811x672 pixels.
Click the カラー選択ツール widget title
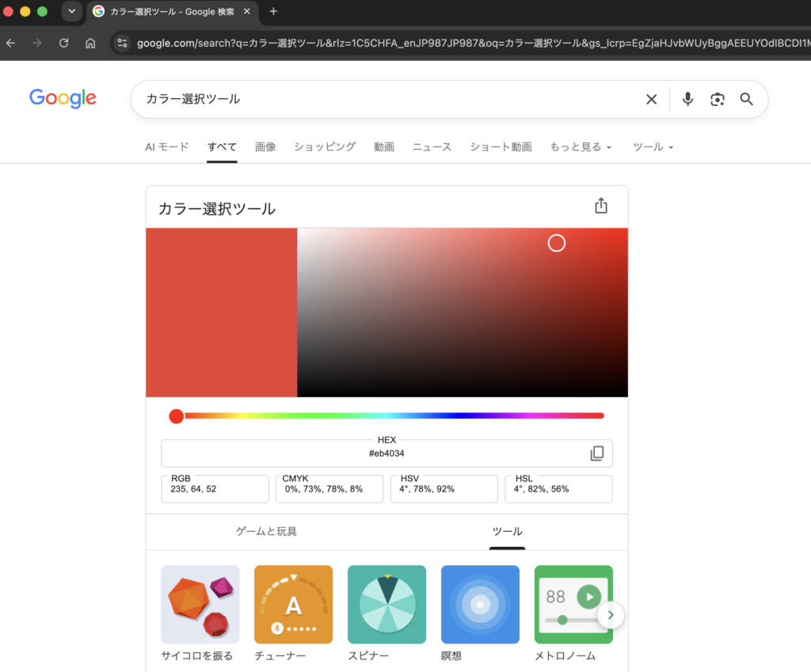click(x=217, y=209)
